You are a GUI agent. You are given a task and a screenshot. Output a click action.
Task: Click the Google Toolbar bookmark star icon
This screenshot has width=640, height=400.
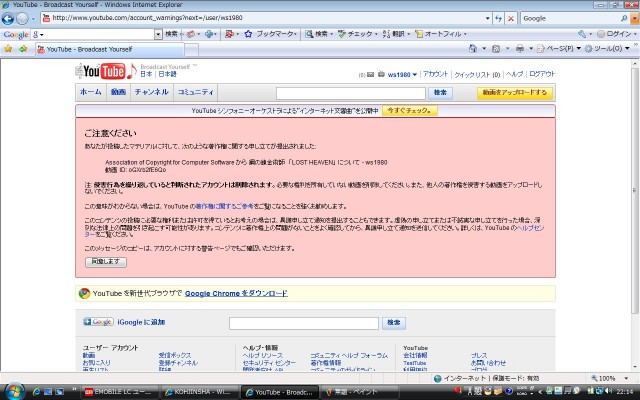coord(248,34)
